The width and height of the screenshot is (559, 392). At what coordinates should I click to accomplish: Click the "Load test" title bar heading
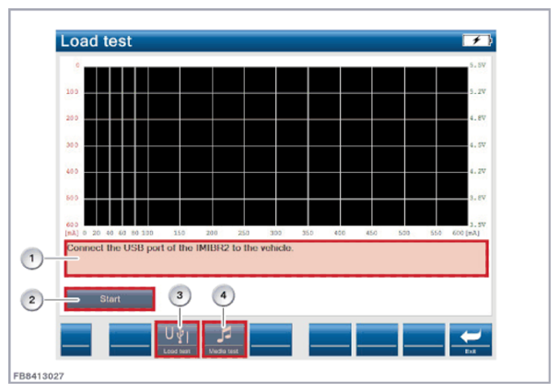click(97, 41)
